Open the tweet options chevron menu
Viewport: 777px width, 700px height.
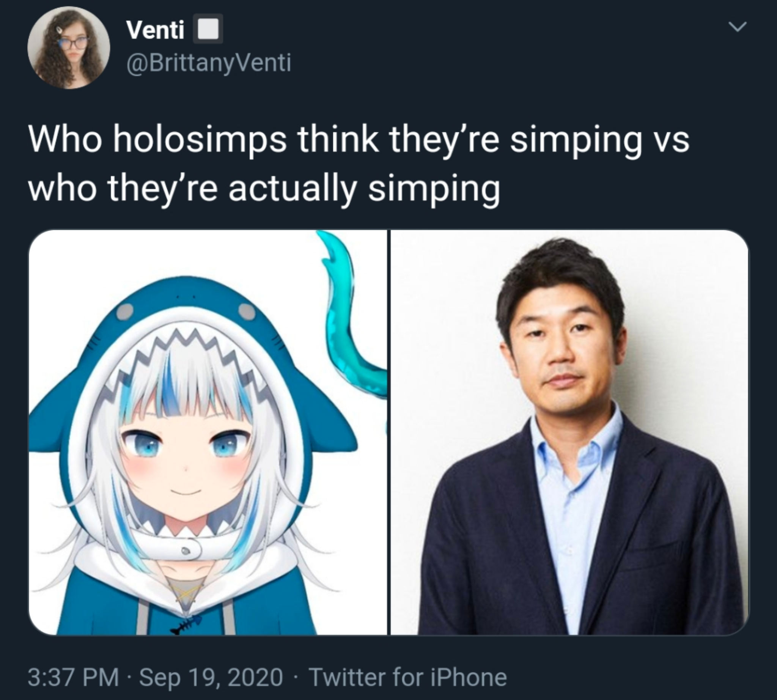point(738,27)
